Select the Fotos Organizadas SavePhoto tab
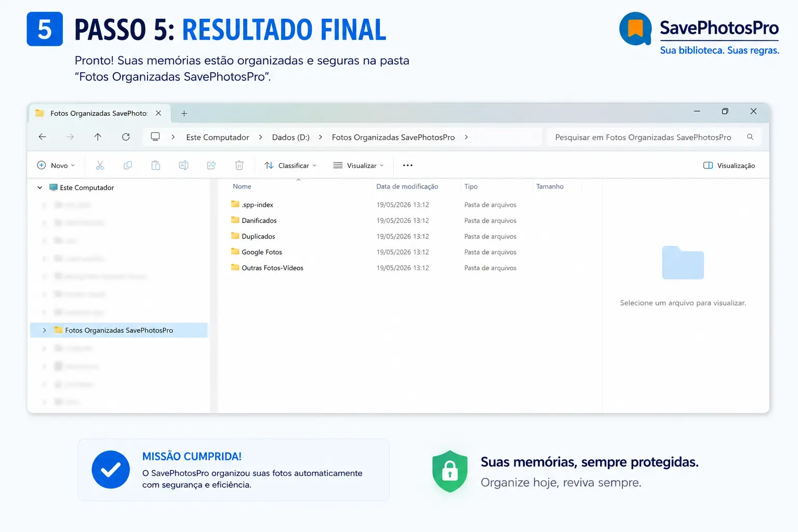This screenshot has width=798, height=532. tap(99, 113)
